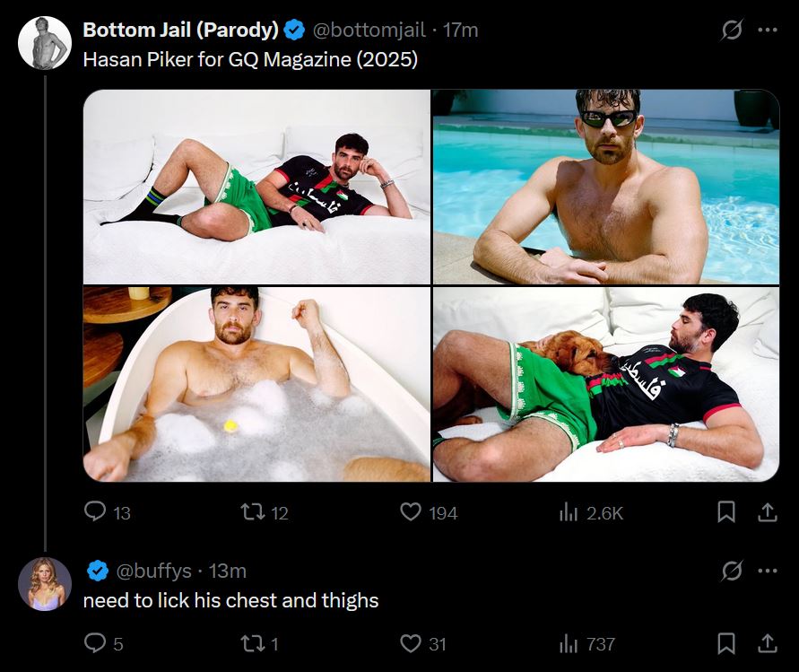Repost the Bottom Jail post
Image resolution: width=799 pixels, height=672 pixels.
click(254, 512)
